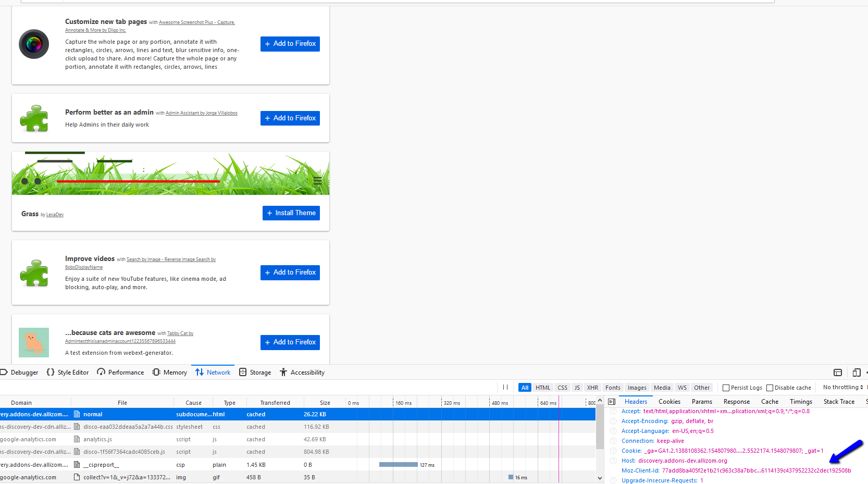The image size is (868, 484).
Task: Add Awesome Screenshot Plus to Firefox
Action: tap(290, 44)
